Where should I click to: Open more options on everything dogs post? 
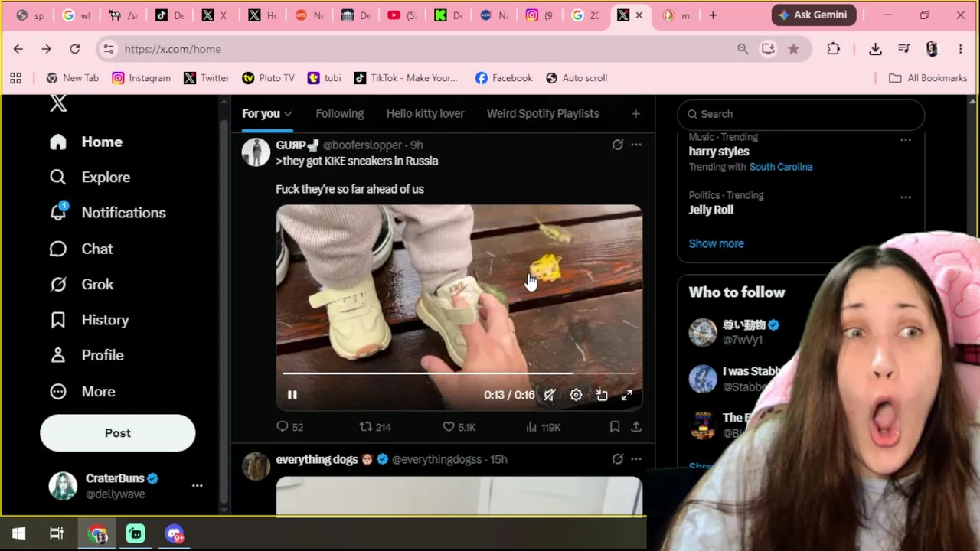pos(636,459)
